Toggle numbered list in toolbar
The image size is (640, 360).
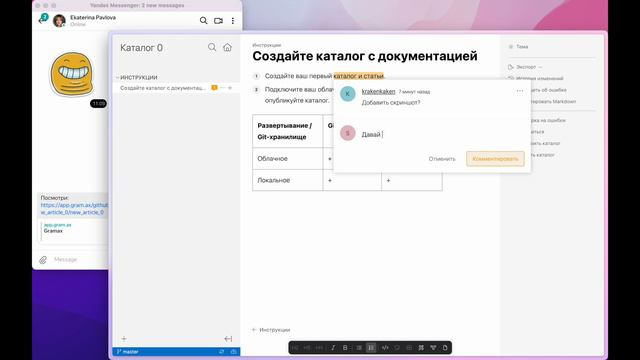click(x=371, y=348)
